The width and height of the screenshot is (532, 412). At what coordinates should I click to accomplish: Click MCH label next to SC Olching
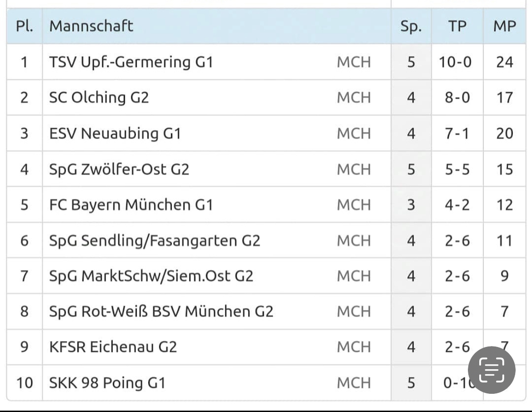point(354,98)
